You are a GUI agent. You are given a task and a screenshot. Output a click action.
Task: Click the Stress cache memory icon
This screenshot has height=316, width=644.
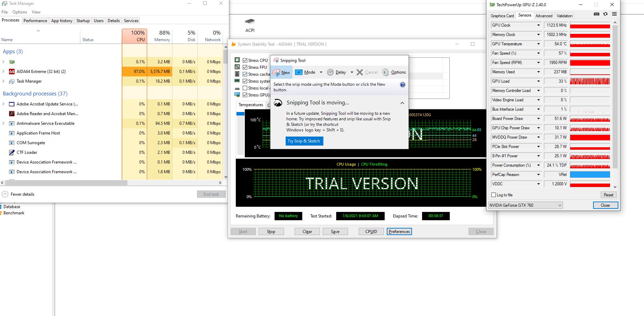pyautogui.click(x=237, y=74)
